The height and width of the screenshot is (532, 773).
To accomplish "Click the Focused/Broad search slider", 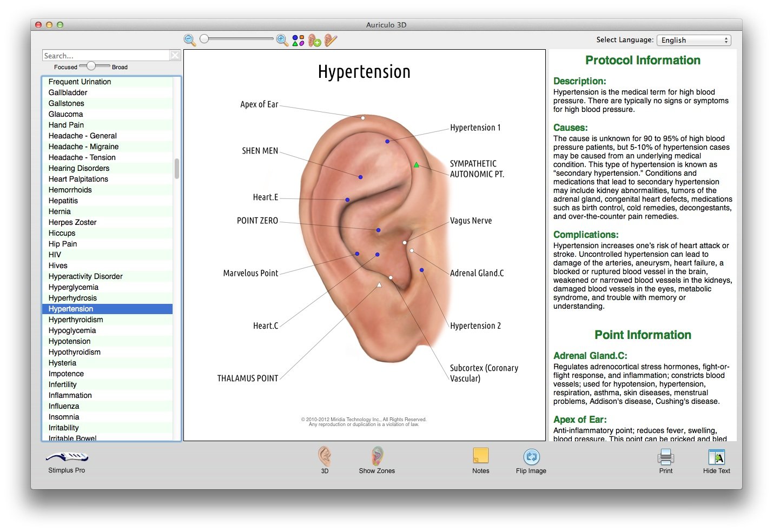I will pos(91,66).
